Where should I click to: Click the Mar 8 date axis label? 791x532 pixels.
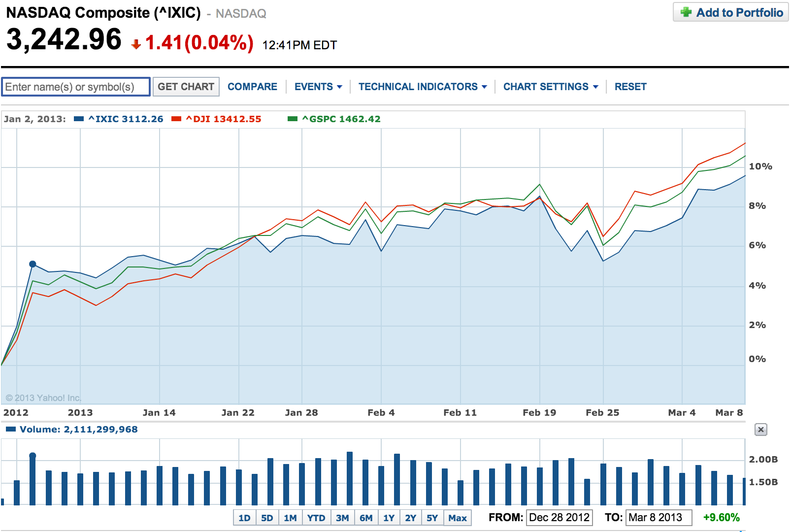pos(729,413)
